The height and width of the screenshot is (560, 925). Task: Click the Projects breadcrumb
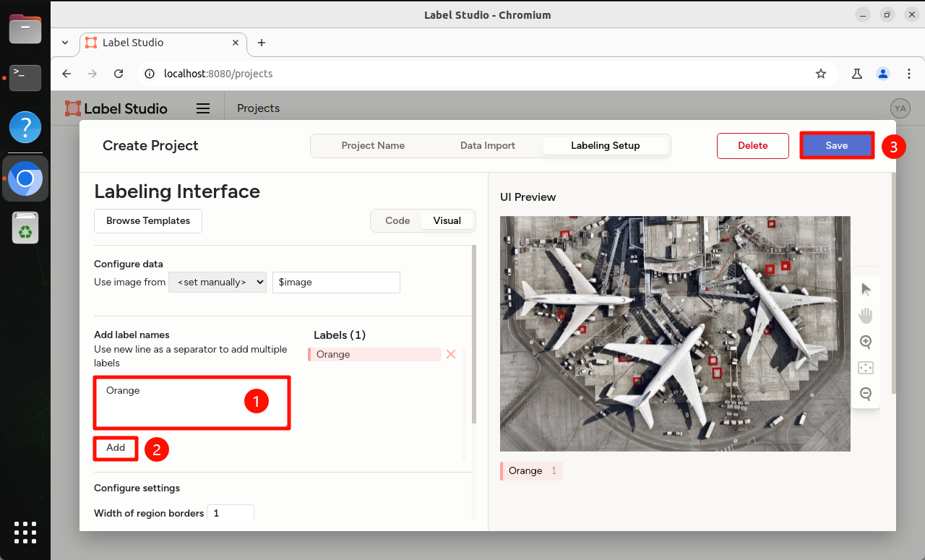point(258,108)
